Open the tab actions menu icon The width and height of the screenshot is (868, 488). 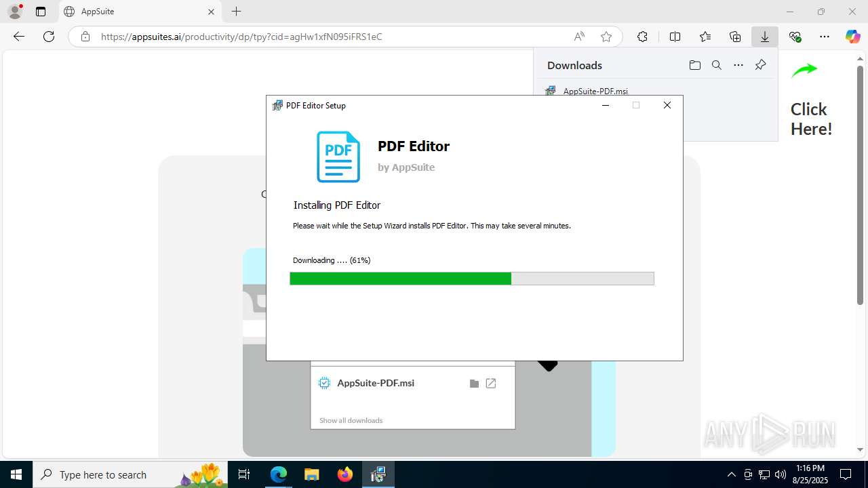(x=41, y=12)
